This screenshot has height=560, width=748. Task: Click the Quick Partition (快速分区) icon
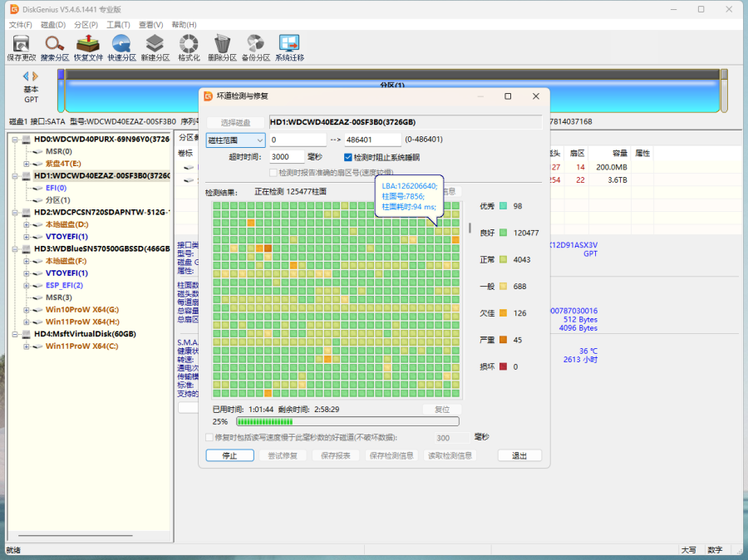tap(121, 47)
